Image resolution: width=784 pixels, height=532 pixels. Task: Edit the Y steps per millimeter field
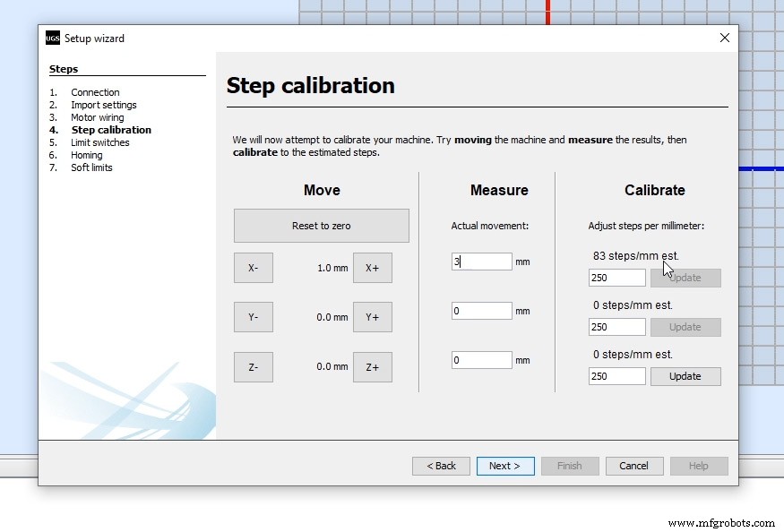616,327
